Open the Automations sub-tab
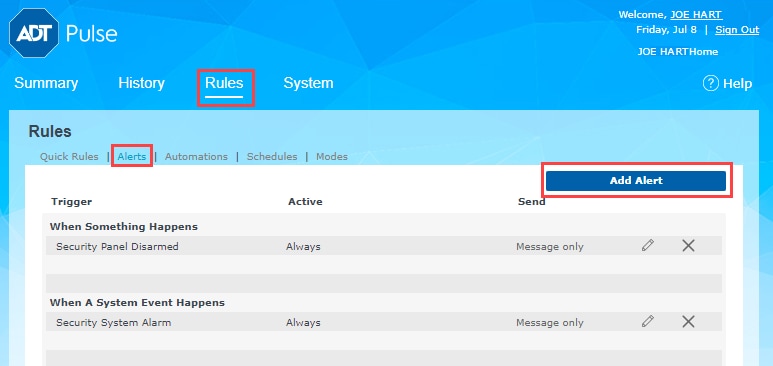The image size is (773, 366). [x=196, y=156]
